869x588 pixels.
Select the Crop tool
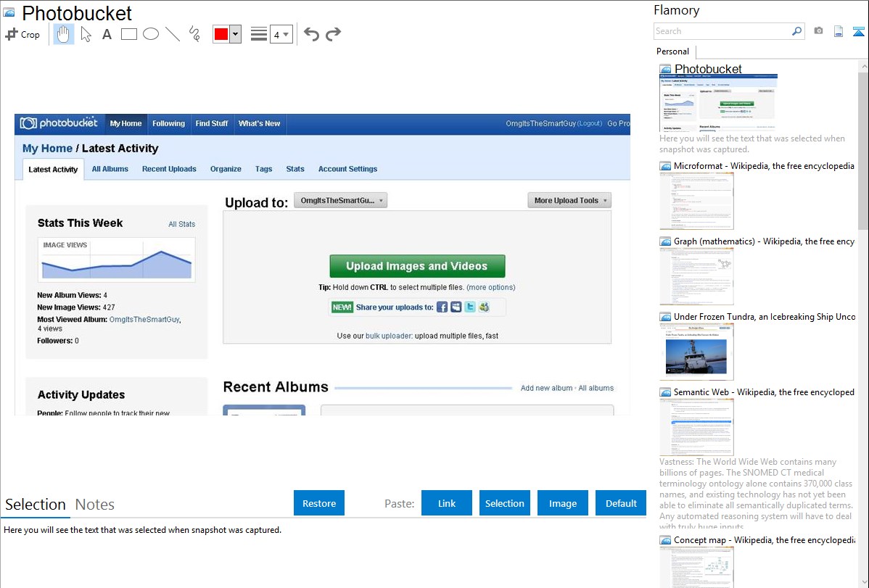point(22,34)
